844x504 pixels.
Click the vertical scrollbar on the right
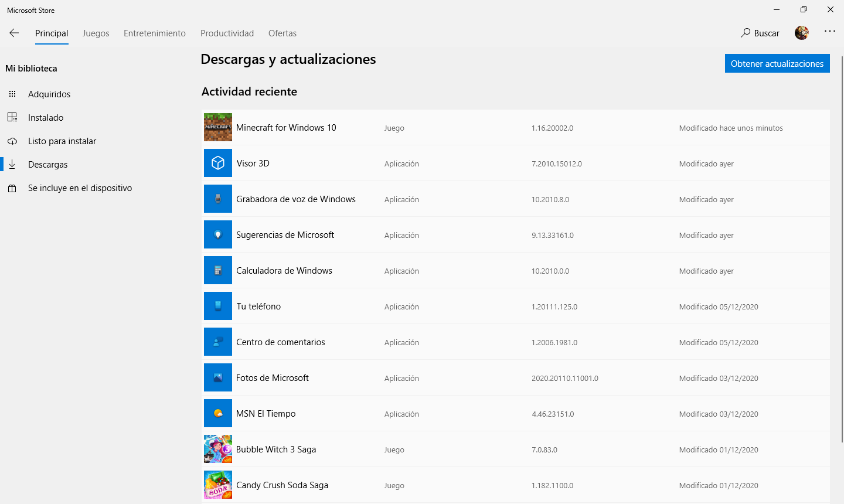point(842,246)
